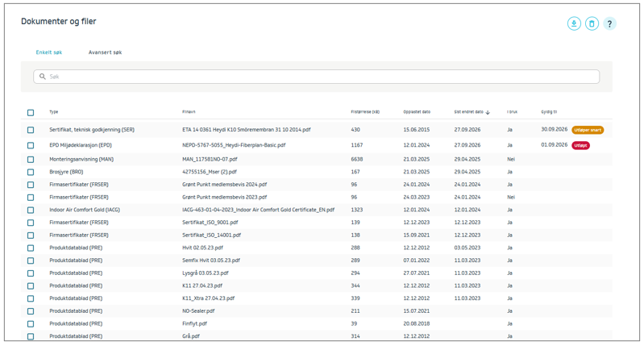This screenshot has width=644, height=346.
Task: Click the sort arrow next to Sist endret dato
Action: click(488, 112)
